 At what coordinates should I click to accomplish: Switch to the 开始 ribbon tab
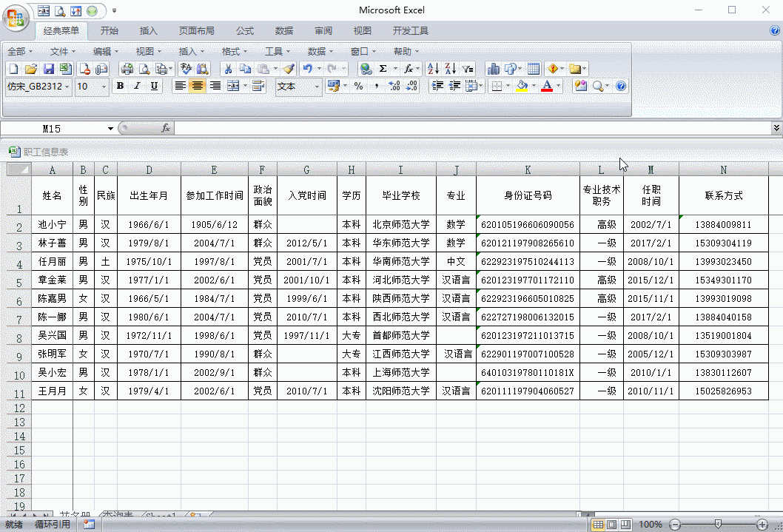110,31
